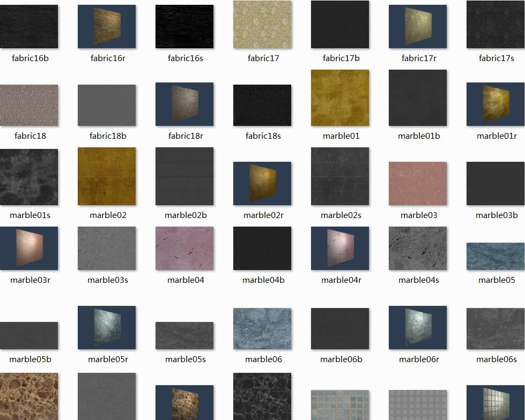This screenshot has width=525, height=420.
Task: Select the fabric18 wavy pattern thumbnail
Action: (29, 106)
